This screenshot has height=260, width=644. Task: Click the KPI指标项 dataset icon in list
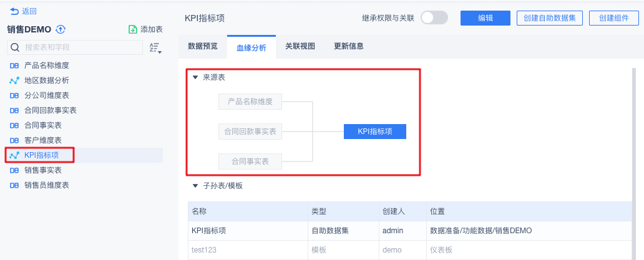(15, 155)
